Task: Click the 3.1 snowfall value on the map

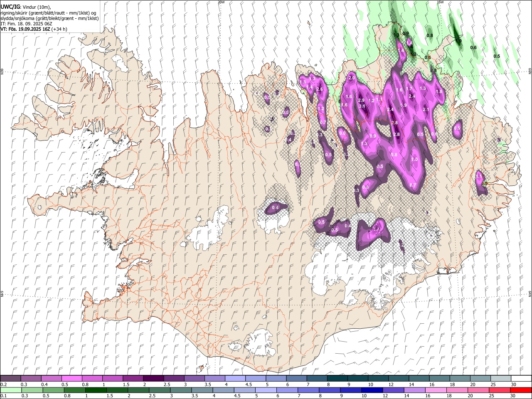Action: pos(362,106)
